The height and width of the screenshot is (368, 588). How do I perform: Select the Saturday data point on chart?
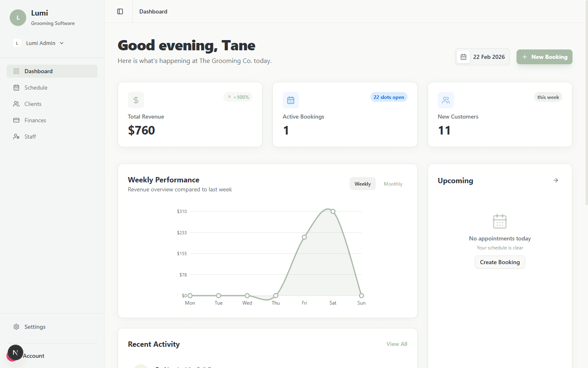[x=333, y=211]
